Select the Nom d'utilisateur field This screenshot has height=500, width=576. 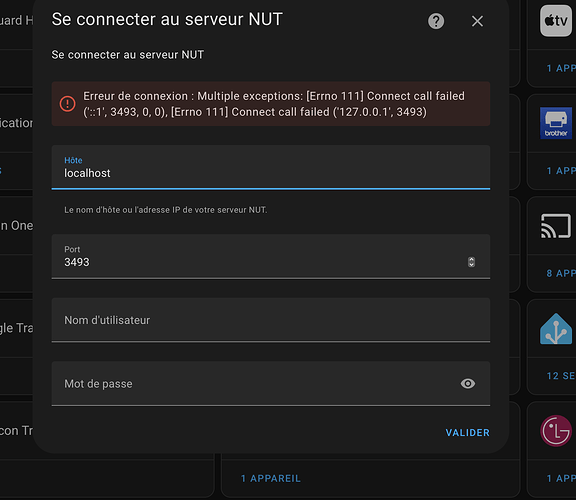pyautogui.click(x=271, y=320)
